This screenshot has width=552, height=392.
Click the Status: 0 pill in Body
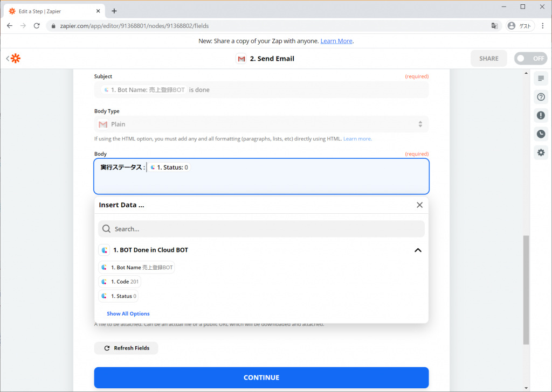pyautogui.click(x=169, y=167)
